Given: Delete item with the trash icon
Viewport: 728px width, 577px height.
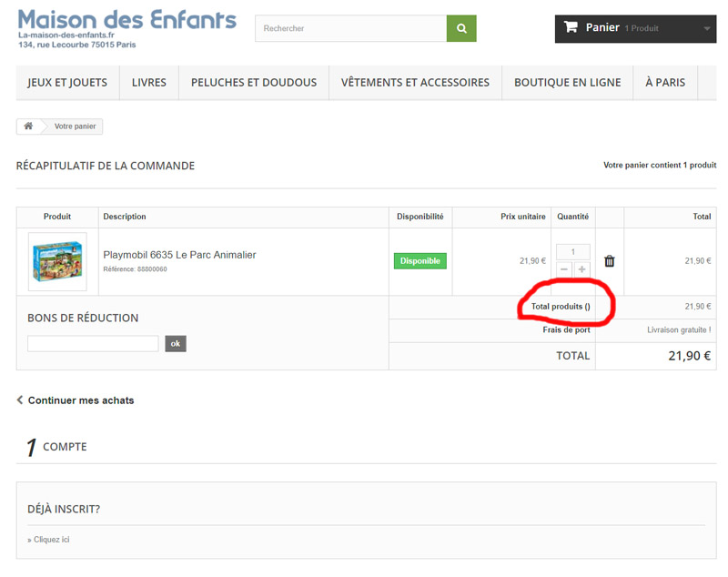Looking at the screenshot, I should click(x=609, y=261).
